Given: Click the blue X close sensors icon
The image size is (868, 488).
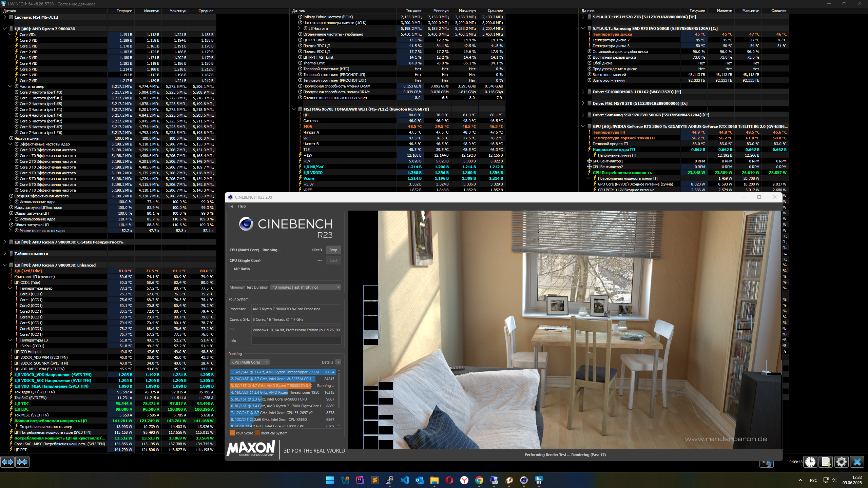Looking at the screenshot, I should click(x=857, y=462).
